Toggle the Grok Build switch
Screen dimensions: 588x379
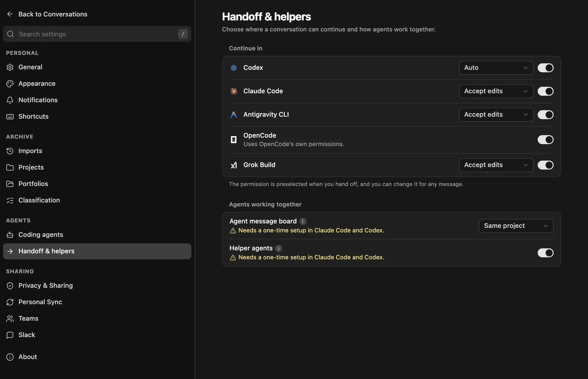545,165
